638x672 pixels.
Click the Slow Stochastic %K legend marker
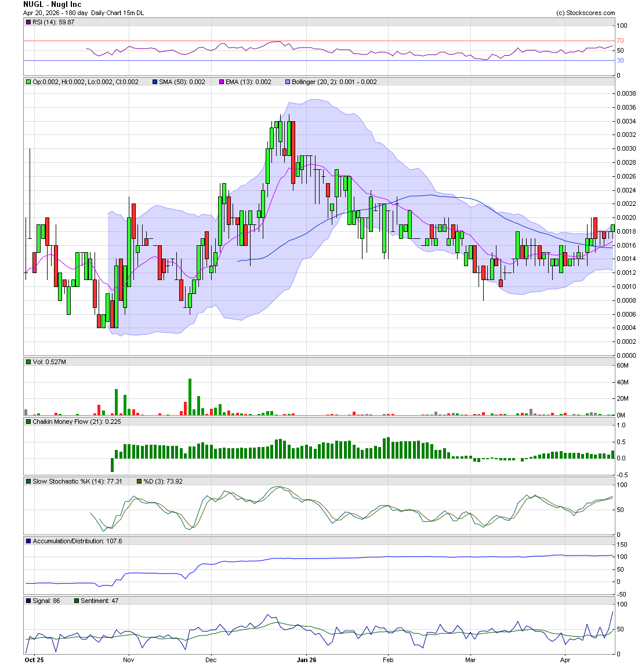pos(27,481)
